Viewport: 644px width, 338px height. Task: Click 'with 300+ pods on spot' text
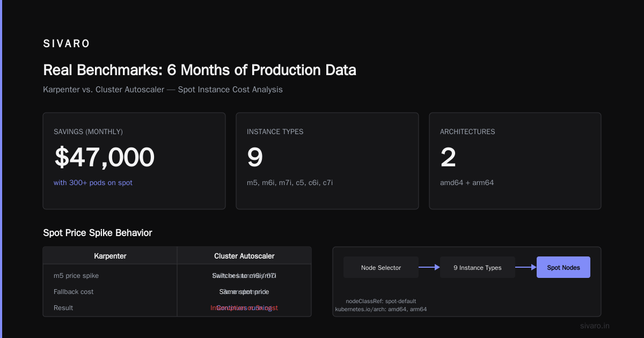point(93,183)
